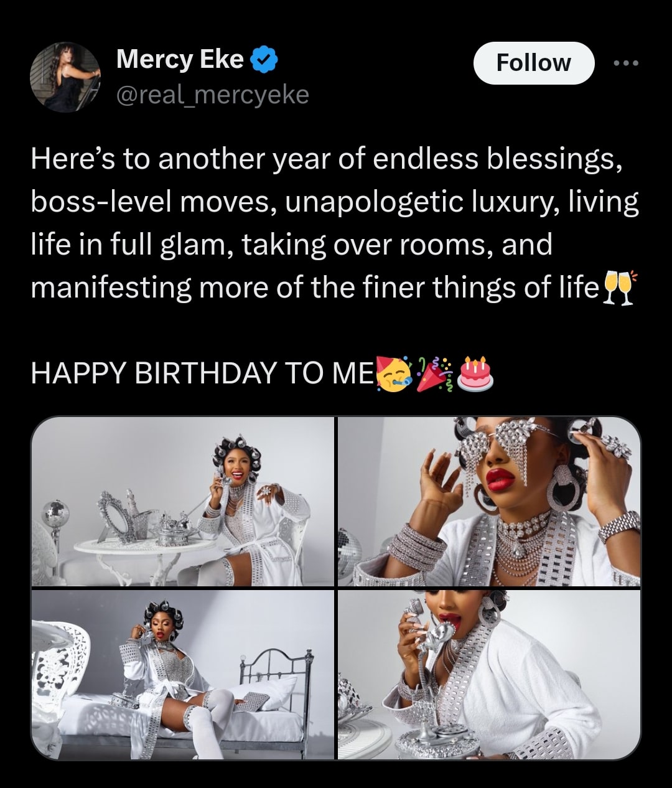Follow Mercy Eke
The image size is (672, 788).
click(x=533, y=63)
